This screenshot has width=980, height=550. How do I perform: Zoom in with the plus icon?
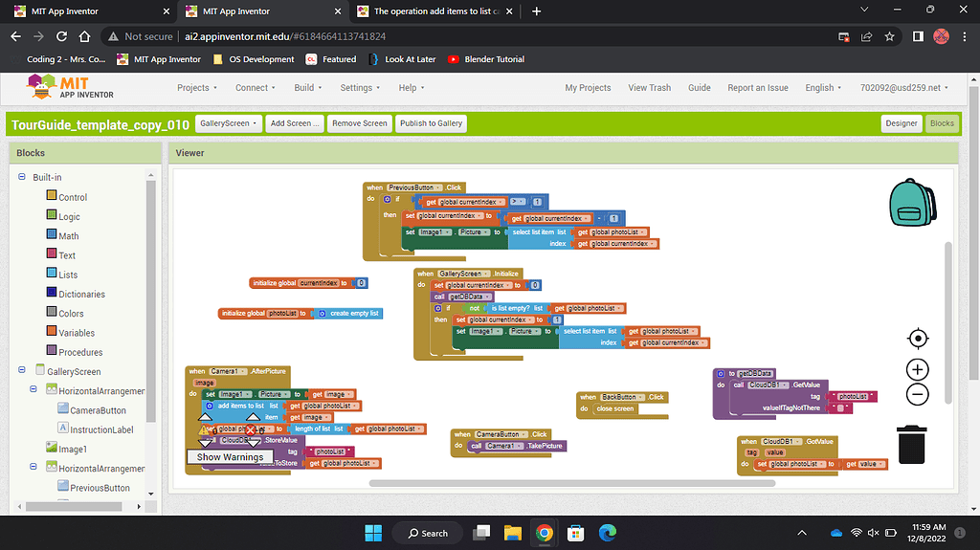point(917,370)
